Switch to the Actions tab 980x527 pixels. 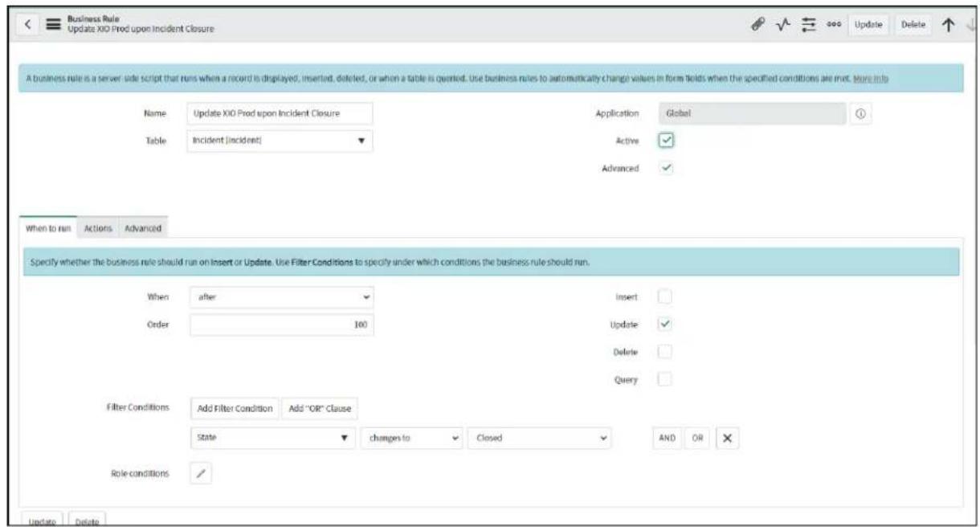tap(98, 229)
